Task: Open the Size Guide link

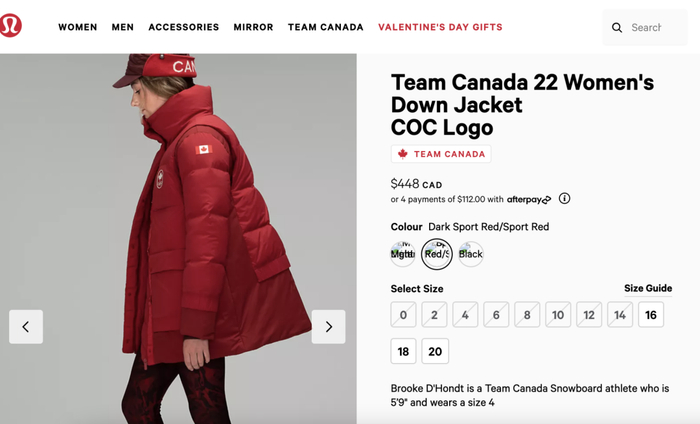Action: tap(648, 289)
